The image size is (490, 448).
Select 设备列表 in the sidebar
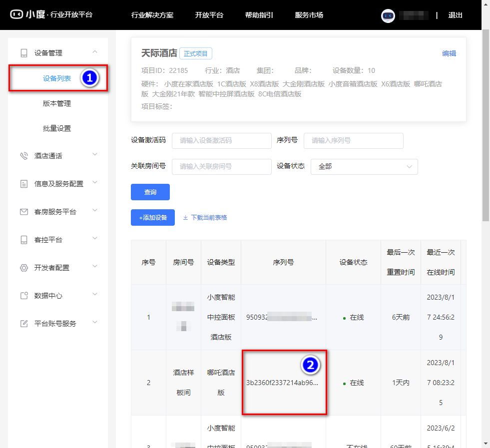57,78
